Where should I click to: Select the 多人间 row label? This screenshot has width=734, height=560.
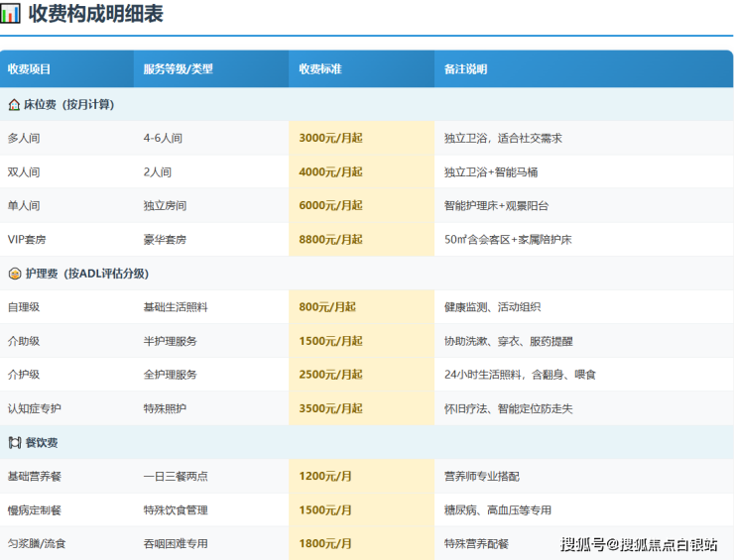coord(24,138)
